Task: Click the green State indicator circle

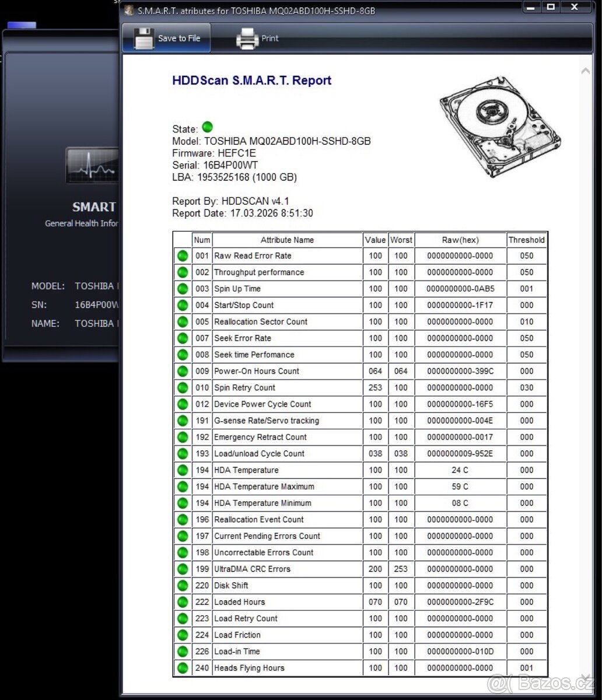Action: (207, 127)
